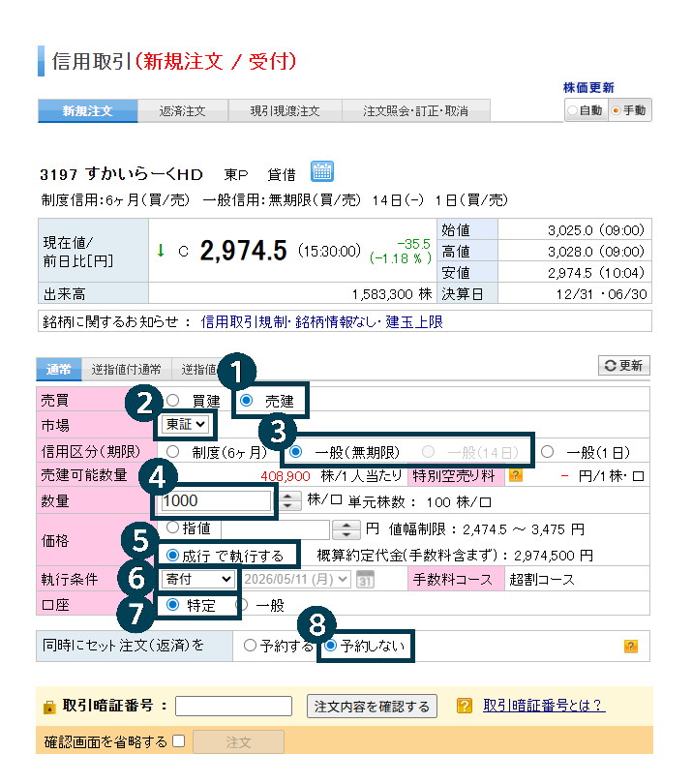The width and height of the screenshot is (692, 784).
Task: Click the help icon in セット注文 row
Action: pos(631,646)
